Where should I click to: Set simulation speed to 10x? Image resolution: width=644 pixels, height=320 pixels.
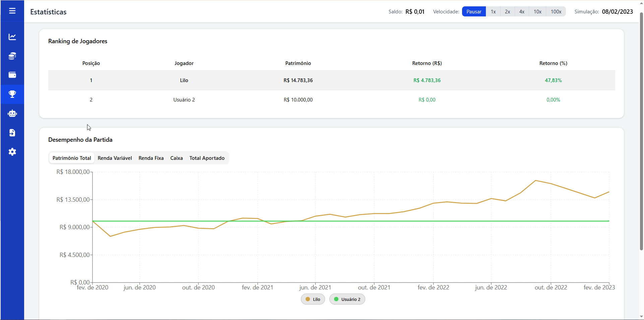537,12
